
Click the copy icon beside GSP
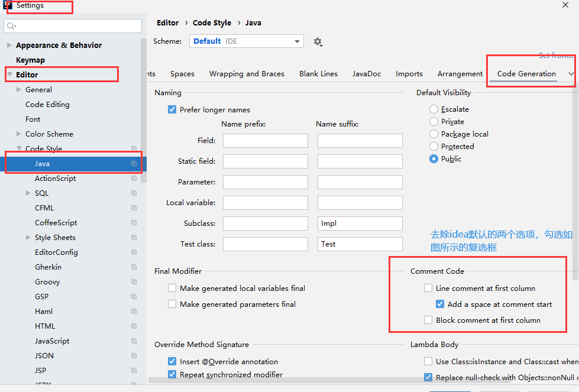pyautogui.click(x=134, y=296)
